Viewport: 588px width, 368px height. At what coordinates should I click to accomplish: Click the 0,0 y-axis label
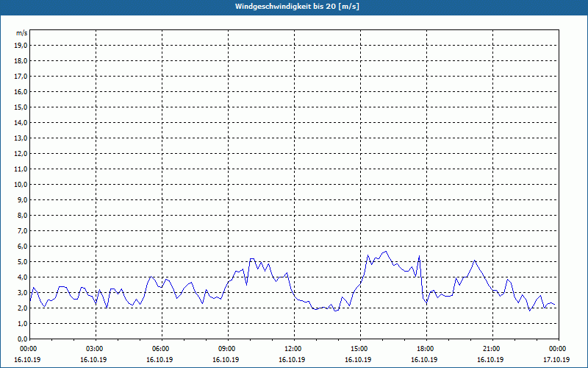[x=23, y=339]
